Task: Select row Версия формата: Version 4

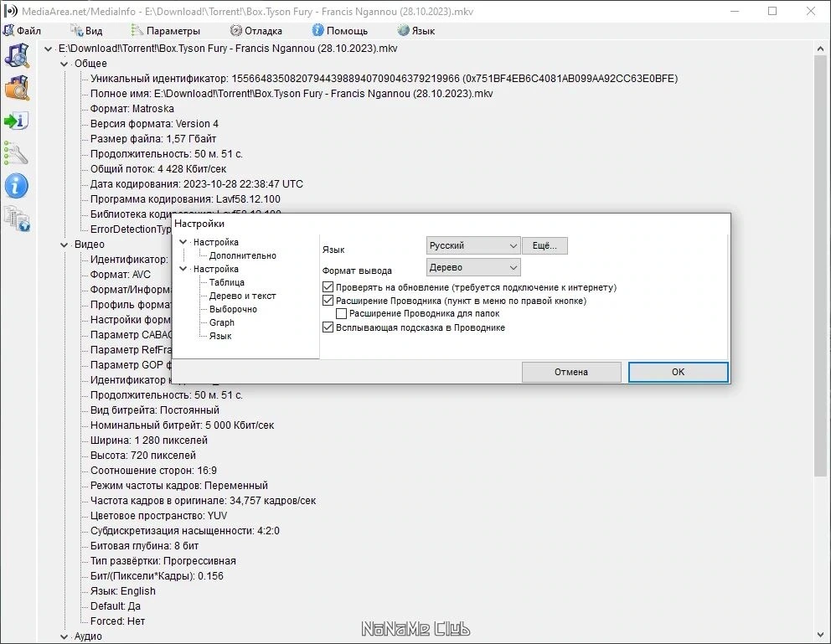Action: pyautogui.click(x=154, y=124)
